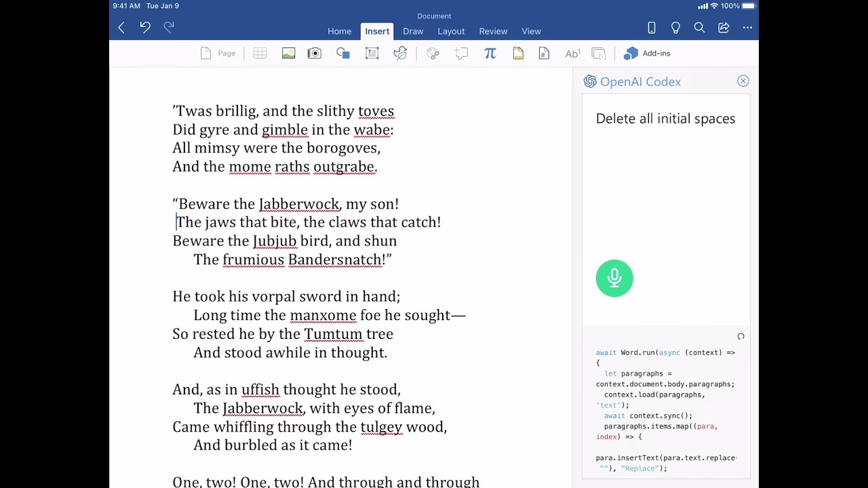Open the Home tab
The height and width of the screenshot is (488, 868).
(339, 31)
